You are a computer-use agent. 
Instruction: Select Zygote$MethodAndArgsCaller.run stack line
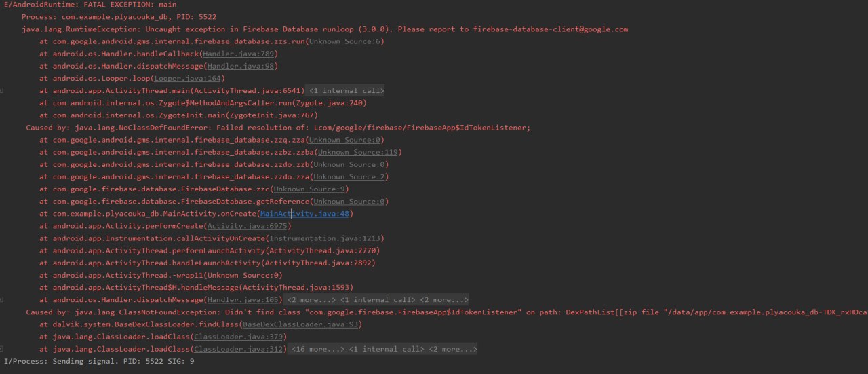click(x=203, y=103)
